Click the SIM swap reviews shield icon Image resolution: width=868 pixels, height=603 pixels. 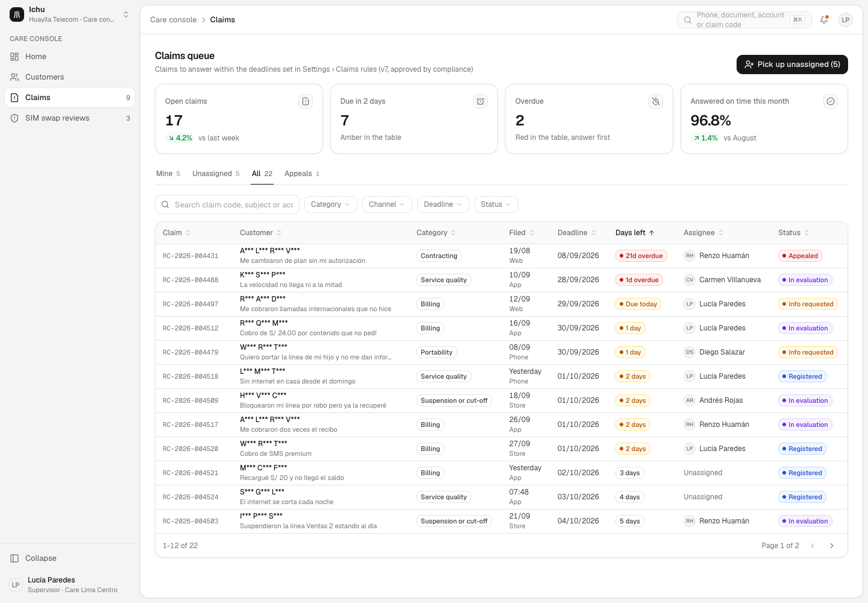coord(14,118)
